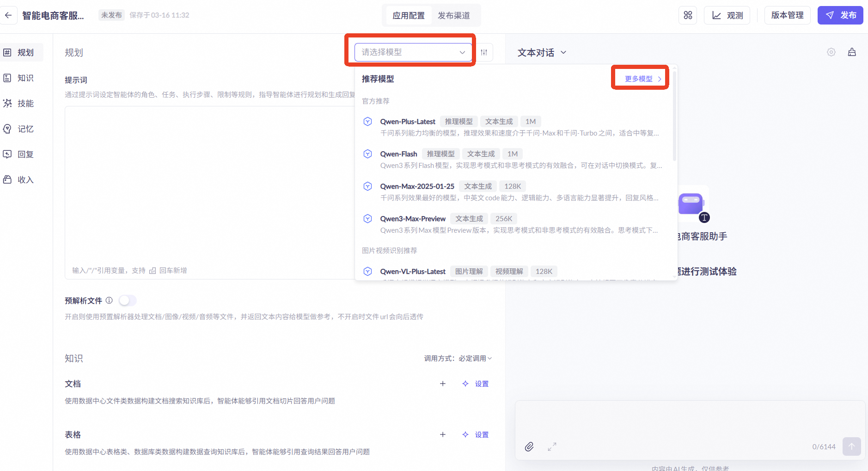This screenshot has width=868, height=471.
Task: Choose the Qwen-Flash model
Action: coord(513,159)
